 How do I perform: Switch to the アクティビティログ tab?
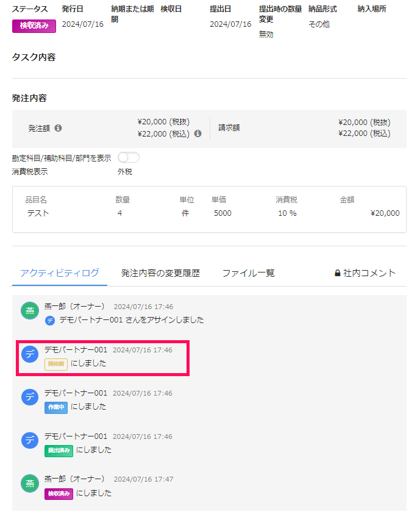point(59,273)
